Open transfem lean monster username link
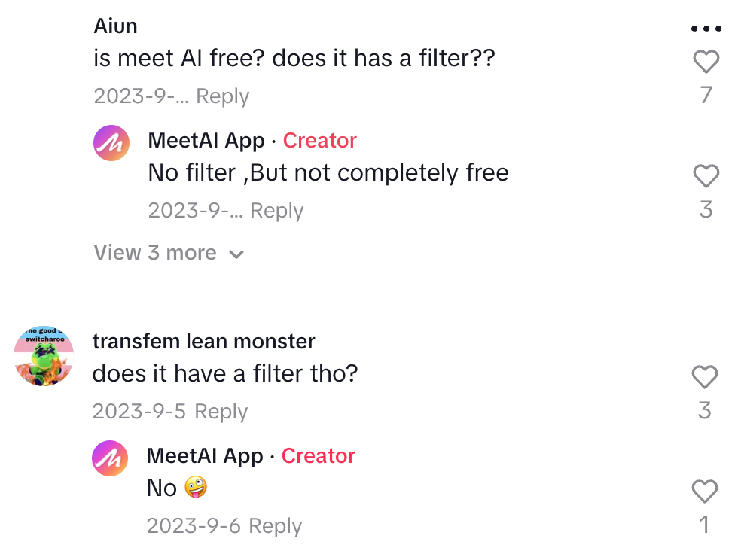 [203, 342]
